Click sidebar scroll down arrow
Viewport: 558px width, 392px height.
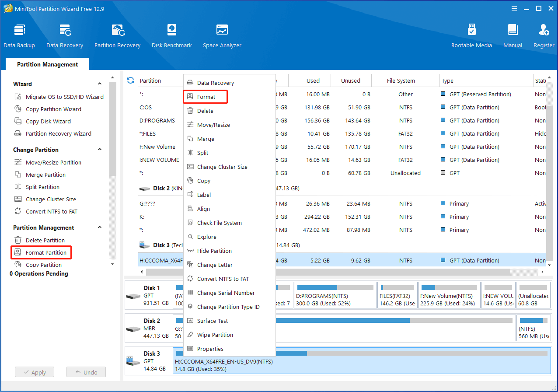pyautogui.click(x=113, y=264)
